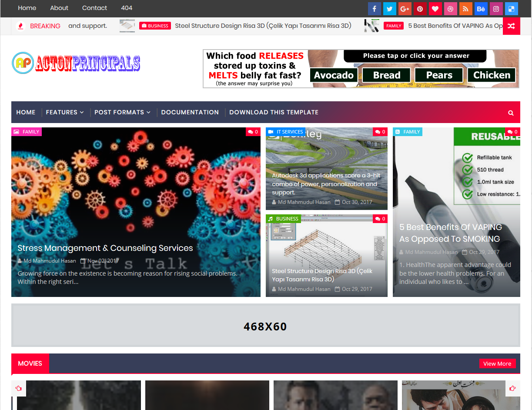
Task: Expand the Post Formats dropdown menu
Action: pos(122,112)
